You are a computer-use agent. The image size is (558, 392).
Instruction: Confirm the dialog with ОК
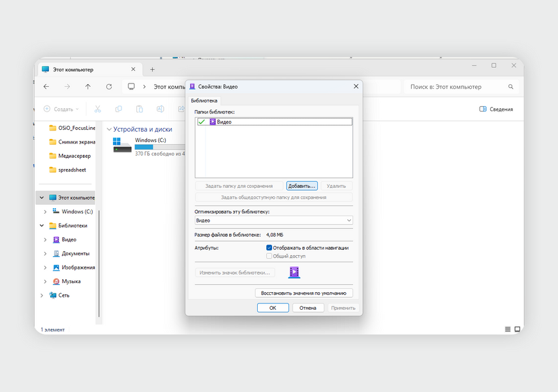click(273, 308)
